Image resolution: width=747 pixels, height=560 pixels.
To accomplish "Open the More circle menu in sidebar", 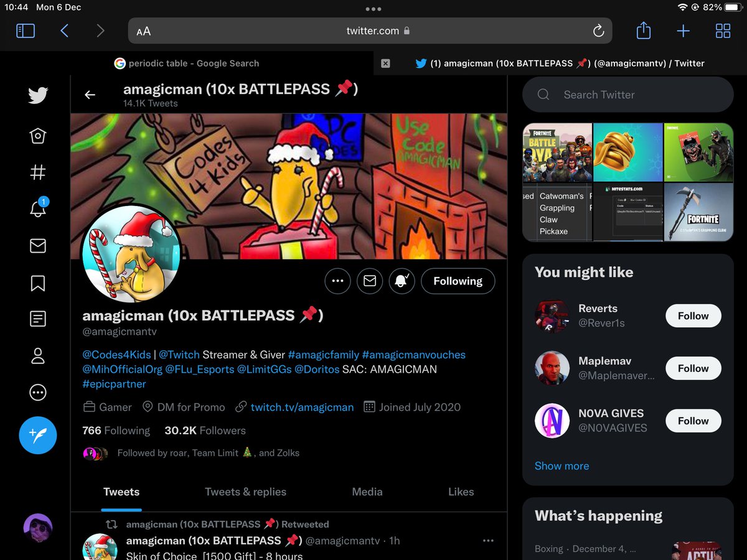I will click(x=38, y=392).
